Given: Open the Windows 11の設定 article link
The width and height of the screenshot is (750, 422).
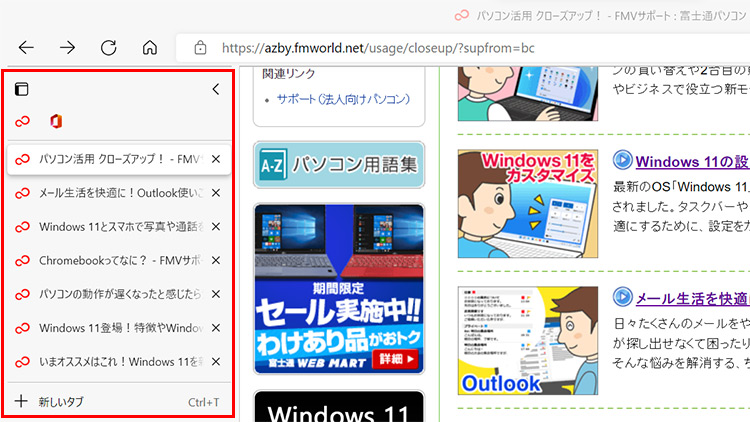Looking at the screenshot, I should [x=692, y=162].
